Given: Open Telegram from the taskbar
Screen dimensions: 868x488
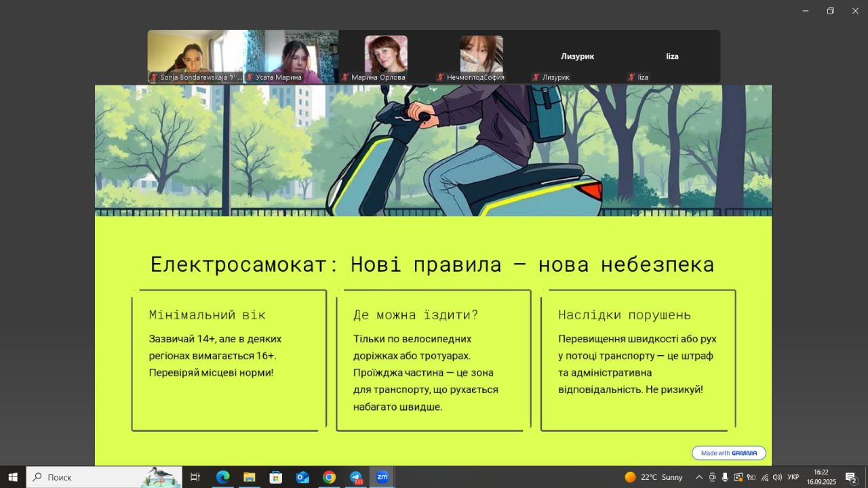Looking at the screenshot, I should 355,477.
